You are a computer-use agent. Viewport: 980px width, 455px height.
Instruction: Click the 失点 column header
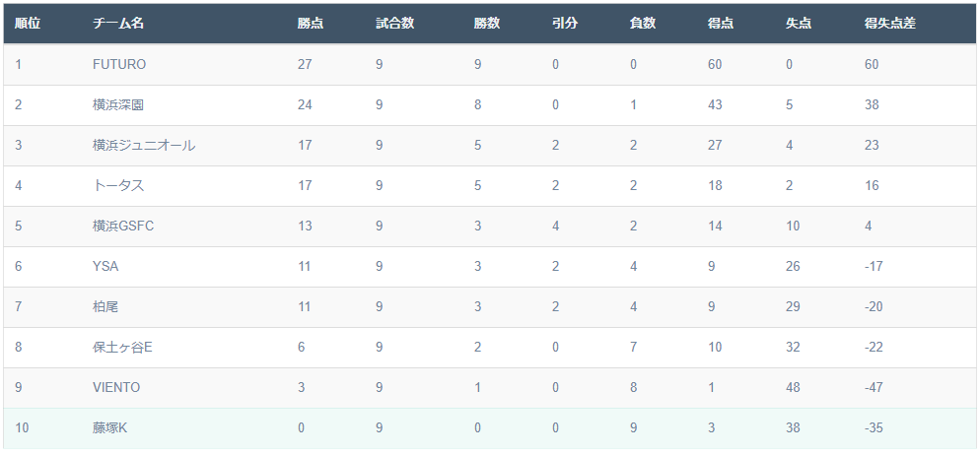coord(799,23)
